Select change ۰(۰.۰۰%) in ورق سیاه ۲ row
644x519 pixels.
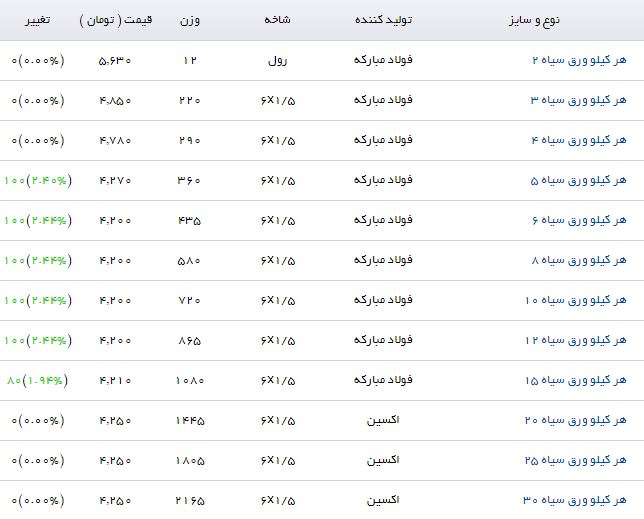coord(38,61)
